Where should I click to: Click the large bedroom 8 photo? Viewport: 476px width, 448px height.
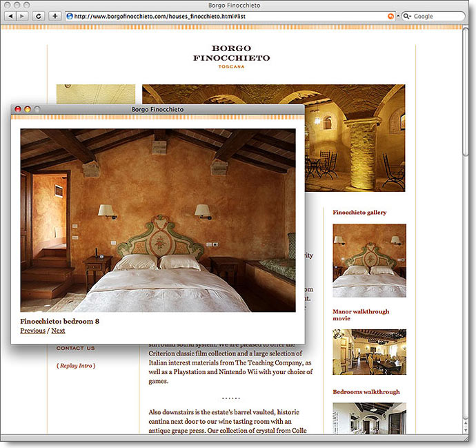pyautogui.click(x=158, y=220)
